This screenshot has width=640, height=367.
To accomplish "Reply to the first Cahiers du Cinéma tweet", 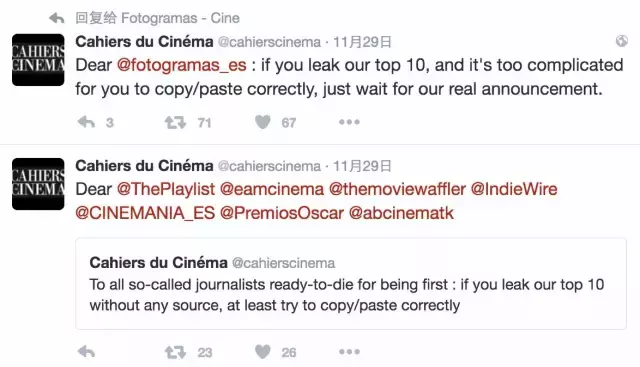I will click(x=87, y=122).
